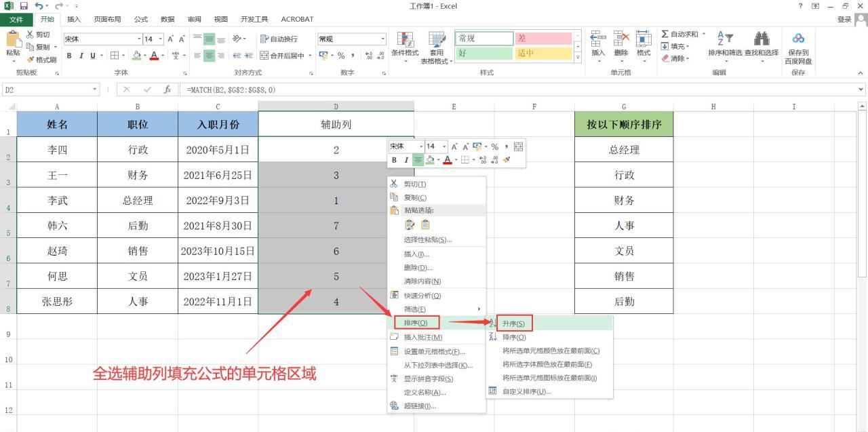This screenshot has height=432, width=868.
Task: Click the ribbon font color red A button
Action: [x=155, y=56]
